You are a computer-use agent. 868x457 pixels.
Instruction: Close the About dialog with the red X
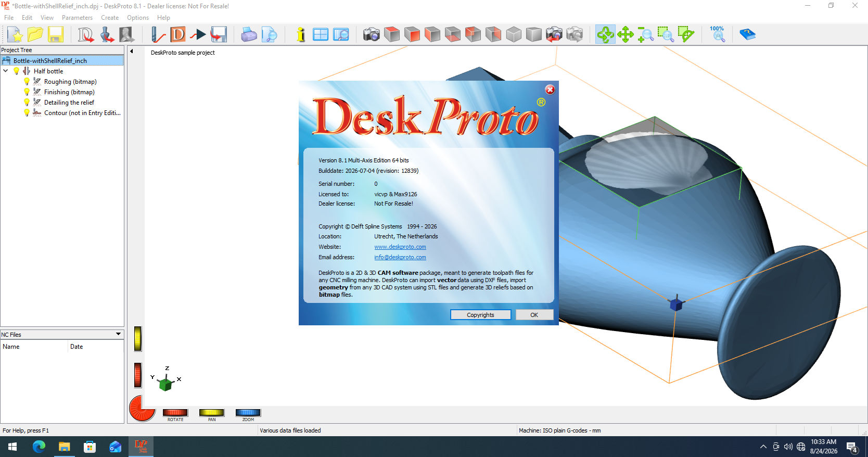click(x=550, y=90)
